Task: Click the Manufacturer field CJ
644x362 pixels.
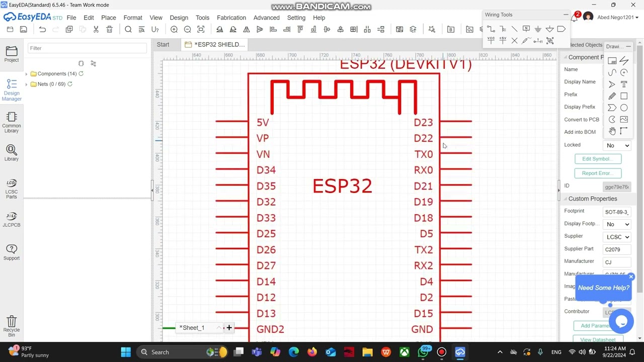Action: (617, 262)
